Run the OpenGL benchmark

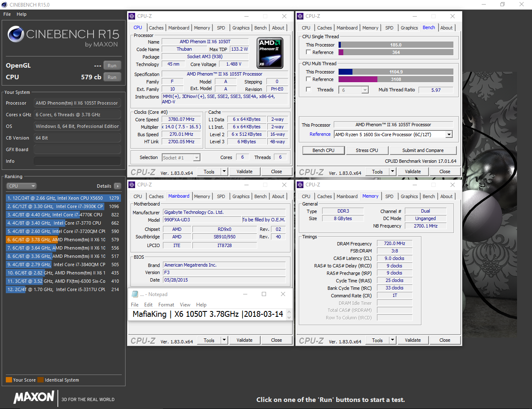tap(112, 66)
